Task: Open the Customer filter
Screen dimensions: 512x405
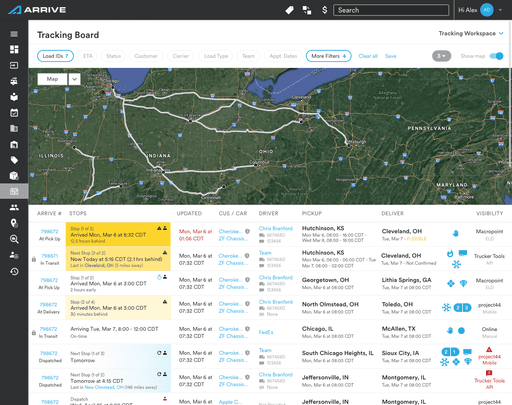Action: (x=146, y=56)
